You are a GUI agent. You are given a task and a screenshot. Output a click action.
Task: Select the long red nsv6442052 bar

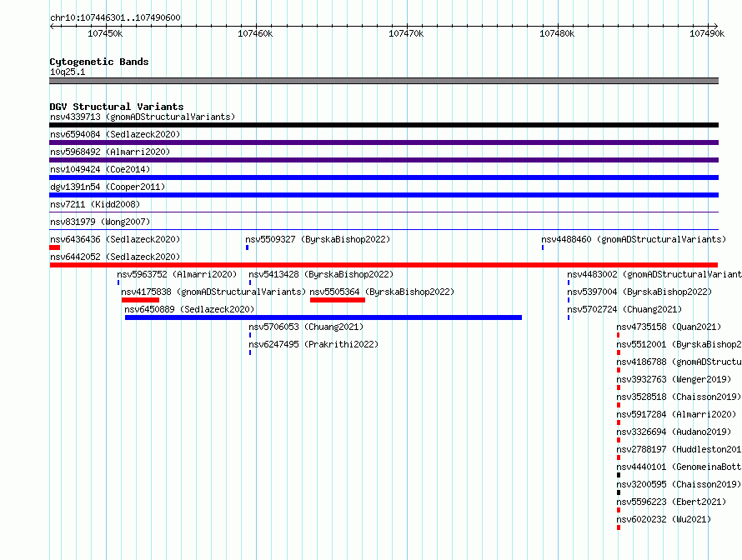tap(384, 265)
